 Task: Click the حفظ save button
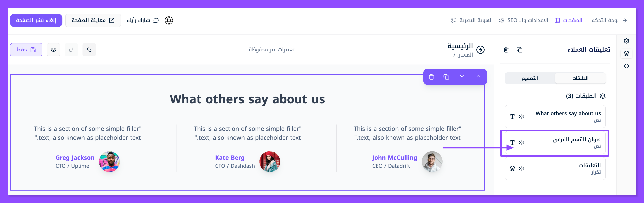pyautogui.click(x=26, y=50)
